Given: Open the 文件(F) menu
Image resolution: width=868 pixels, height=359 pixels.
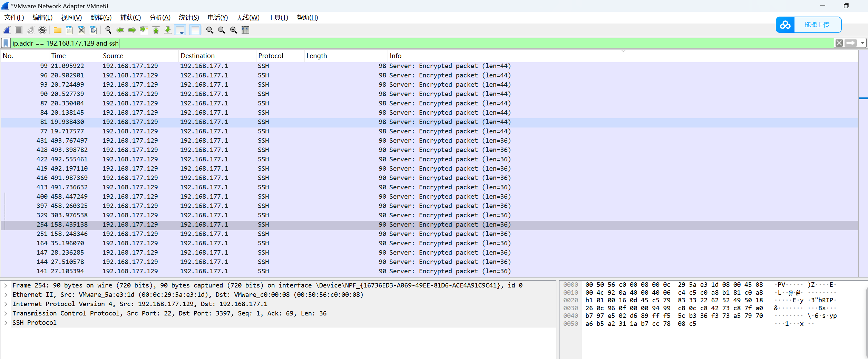Looking at the screenshot, I should [14, 18].
